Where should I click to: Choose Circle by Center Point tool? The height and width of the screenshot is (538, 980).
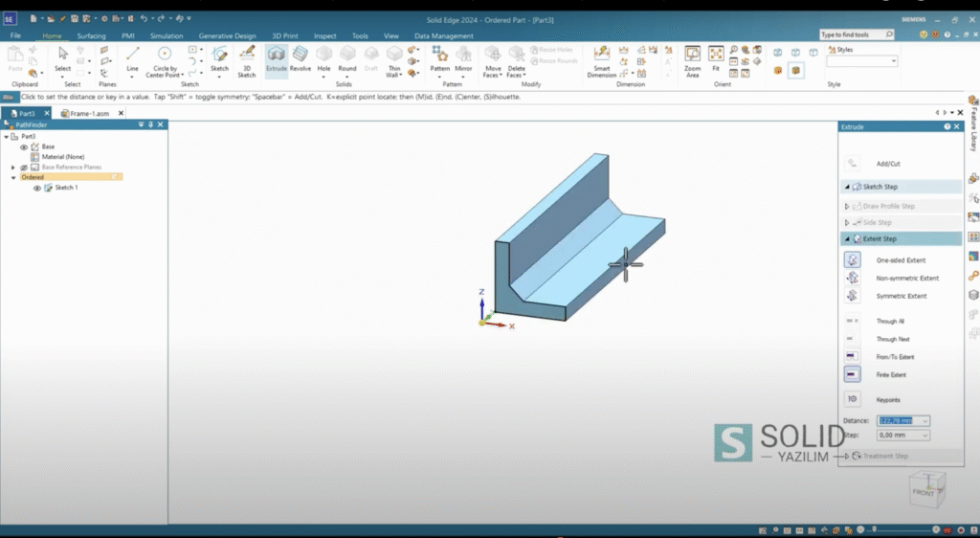(x=165, y=60)
